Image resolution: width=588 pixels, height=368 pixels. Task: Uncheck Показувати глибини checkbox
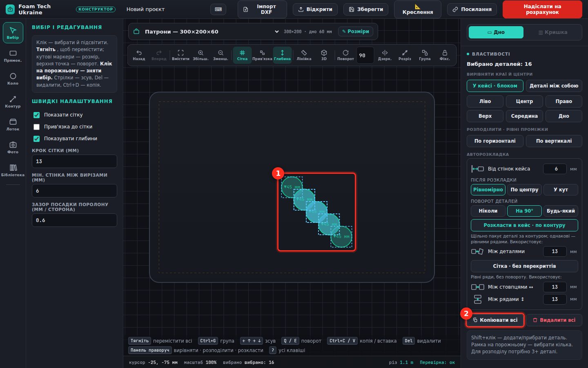pyautogui.click(x=36, y=139)
